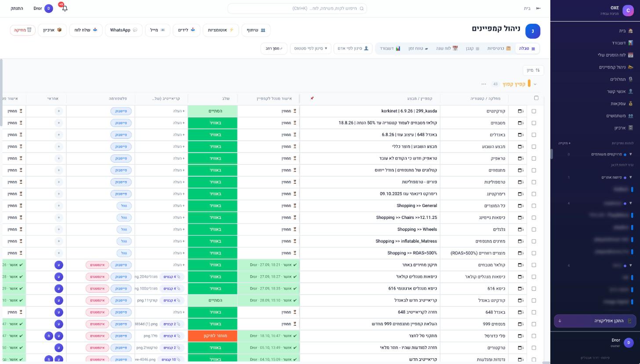Open the WhatsApp button
Screen dimensions: 640x364
tap(124, 30)
